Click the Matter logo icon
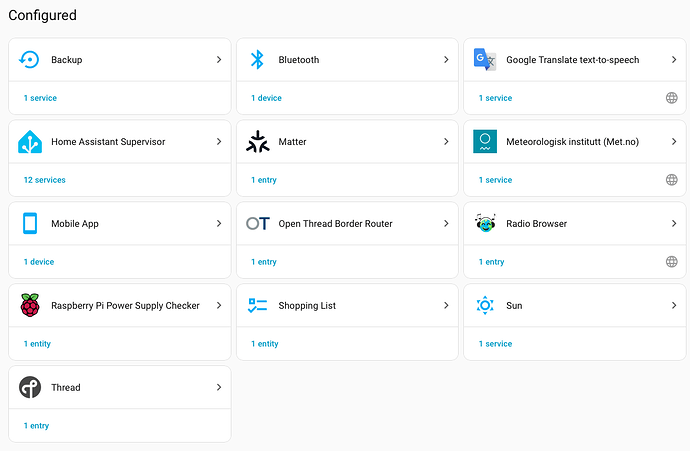 pos(257,142)
